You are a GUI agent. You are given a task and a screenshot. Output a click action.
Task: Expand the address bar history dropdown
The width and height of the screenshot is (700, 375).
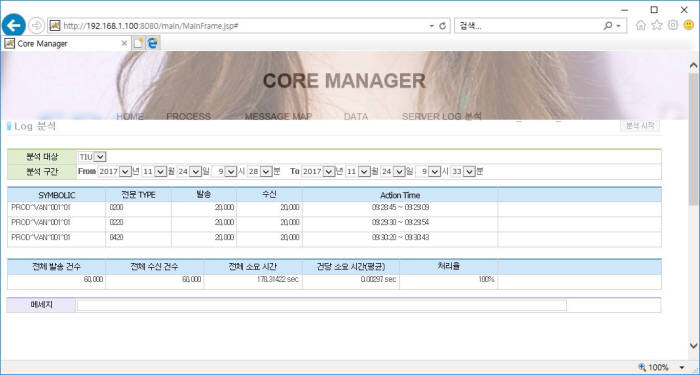tap(431, 26)
